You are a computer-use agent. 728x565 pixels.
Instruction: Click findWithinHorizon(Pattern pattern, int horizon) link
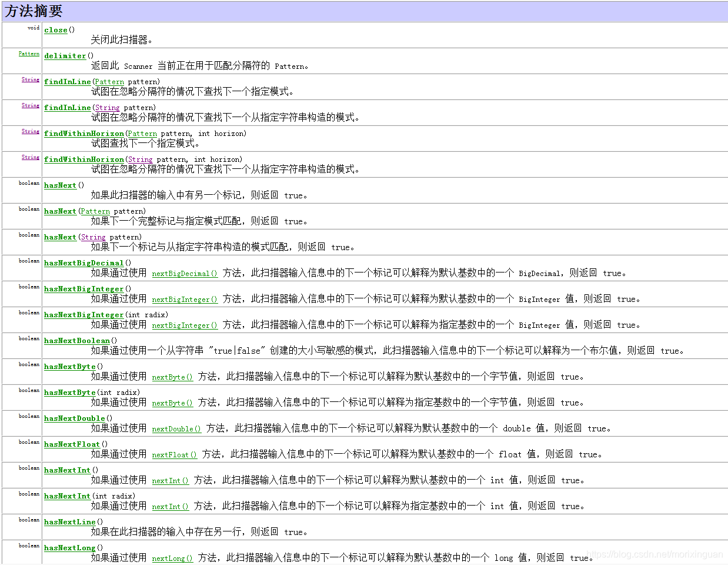84,134
